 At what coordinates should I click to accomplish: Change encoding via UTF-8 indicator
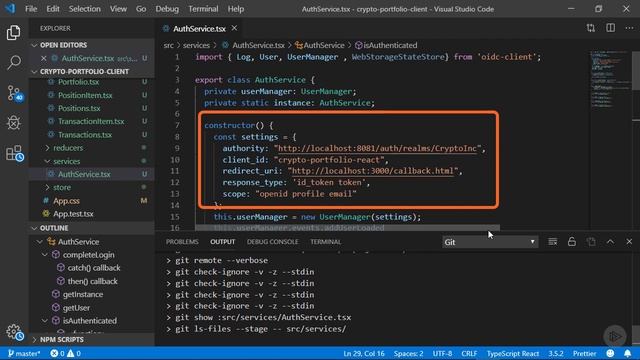tap(442, 353)
